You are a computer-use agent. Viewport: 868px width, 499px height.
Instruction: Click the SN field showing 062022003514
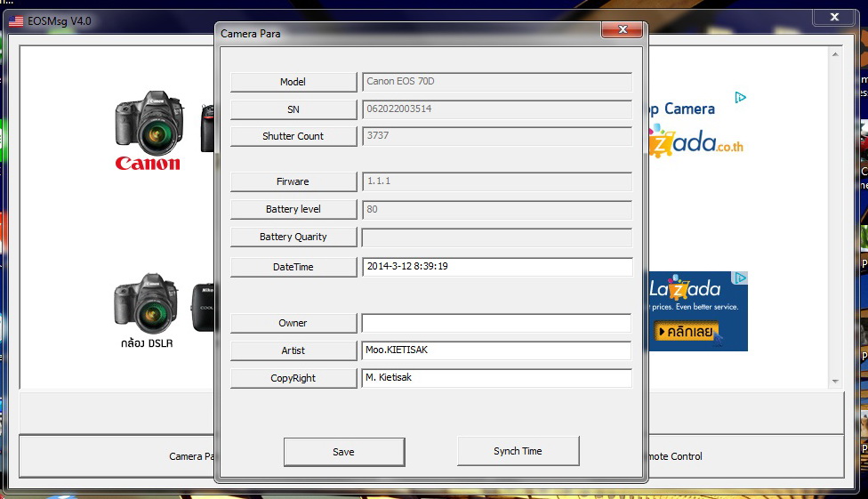pyautogui.click(x=496, y=109)
